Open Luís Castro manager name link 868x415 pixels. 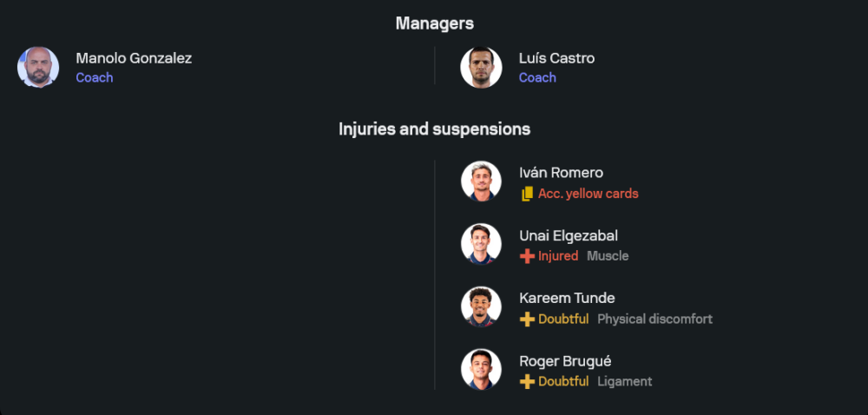tap(556, 58)
